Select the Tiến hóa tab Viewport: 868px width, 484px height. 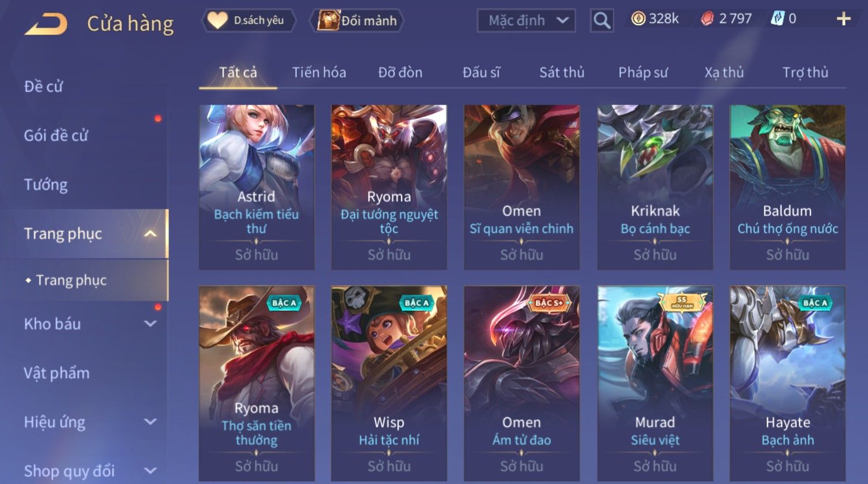[x=319, y=73]
